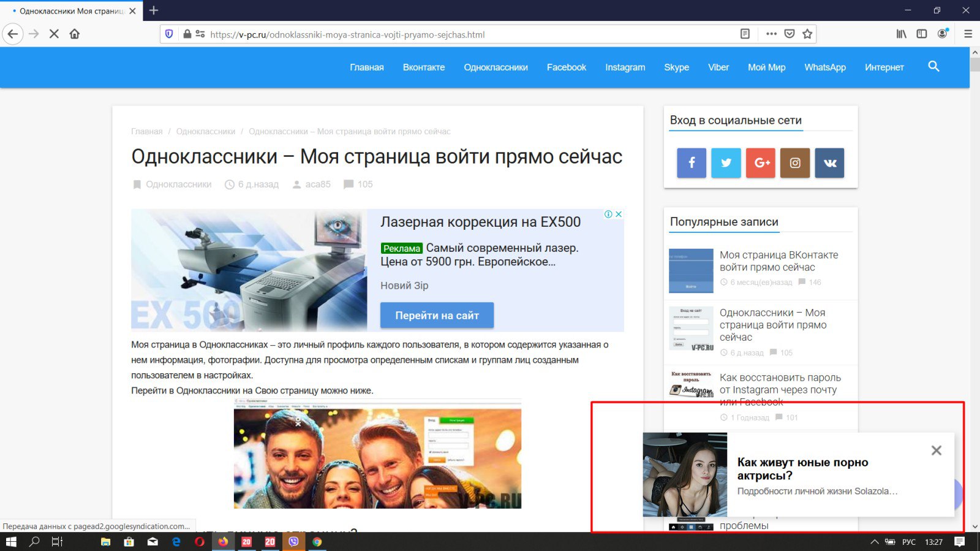980x551 pixels.
Task: Open Chrome from the taskbar
Action: pyautogui.click(x=317, y=542)
